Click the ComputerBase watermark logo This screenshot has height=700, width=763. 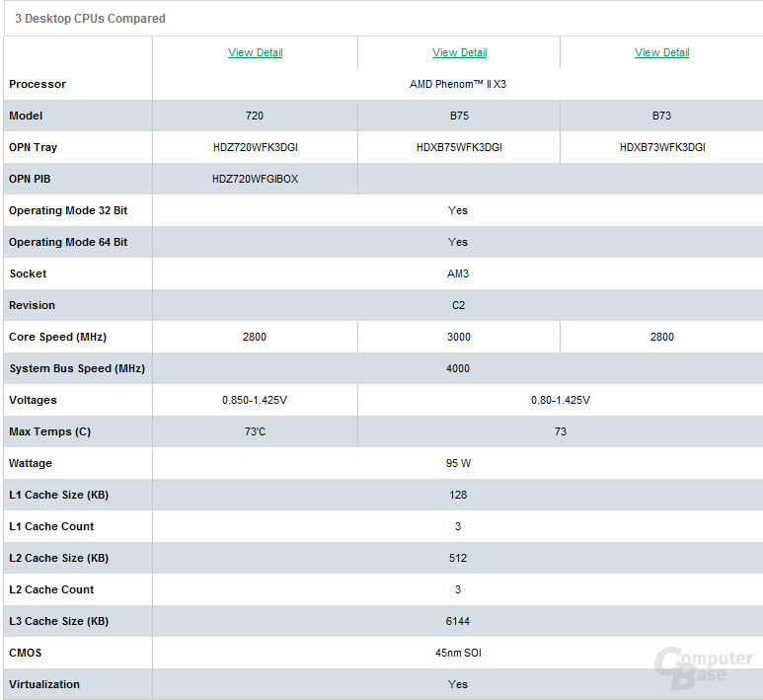point(703,667)
